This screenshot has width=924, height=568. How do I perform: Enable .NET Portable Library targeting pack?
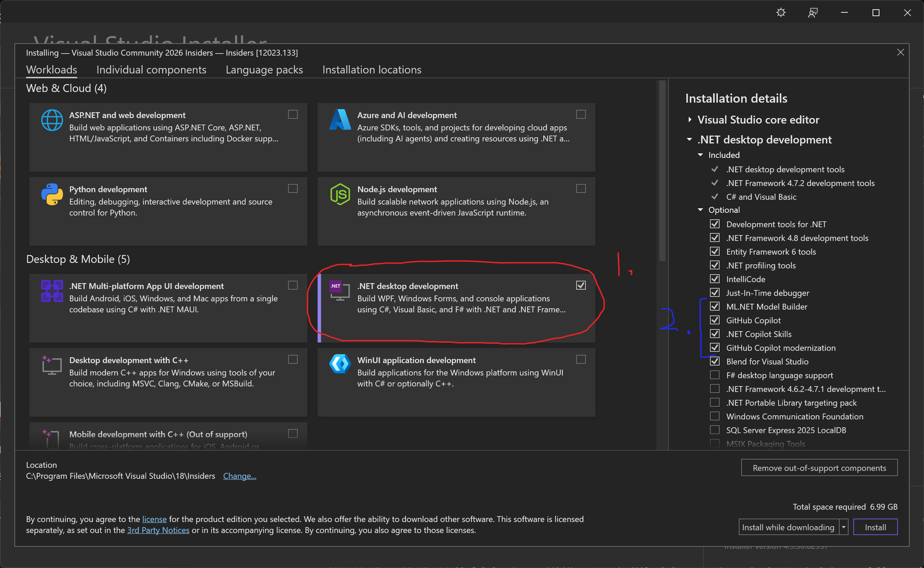click(714, 402)
